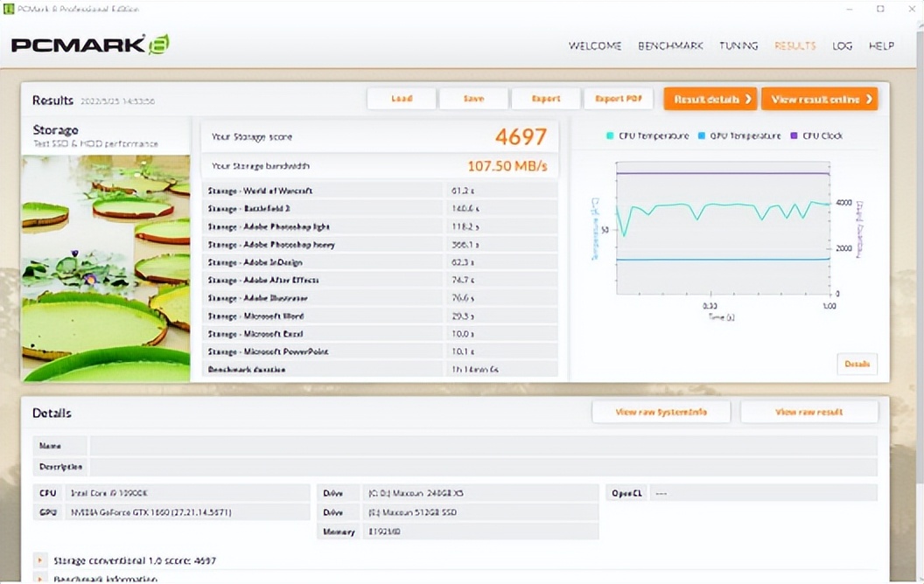Open View raw SystemInfo

[x=661, y=412]
